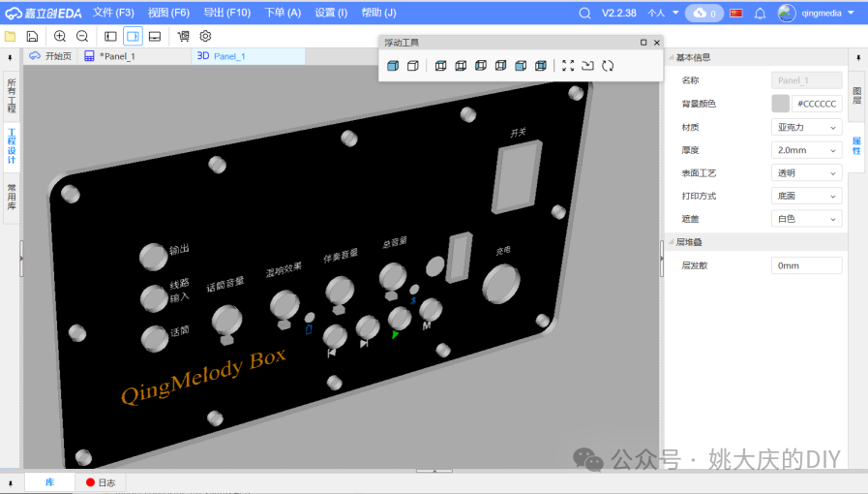Open the 所有工程 side tab
This screenshot has height=494, width=868.
(x=12, y=95)
